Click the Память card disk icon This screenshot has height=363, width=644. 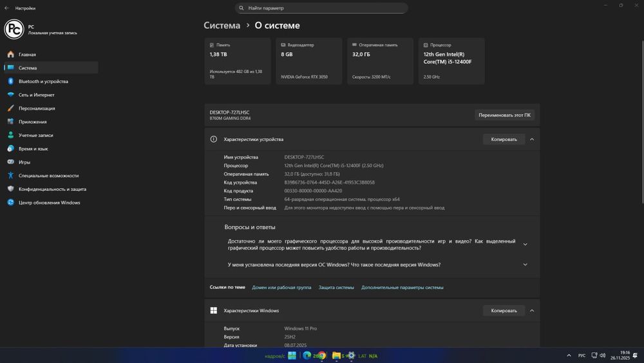tap(212, 44)
